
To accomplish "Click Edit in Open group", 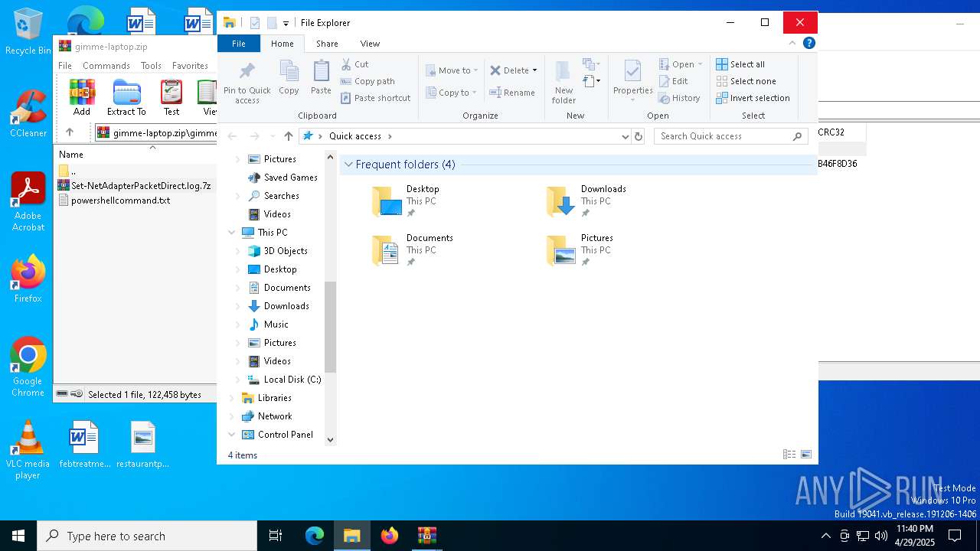I will click(x=673, y=81).
